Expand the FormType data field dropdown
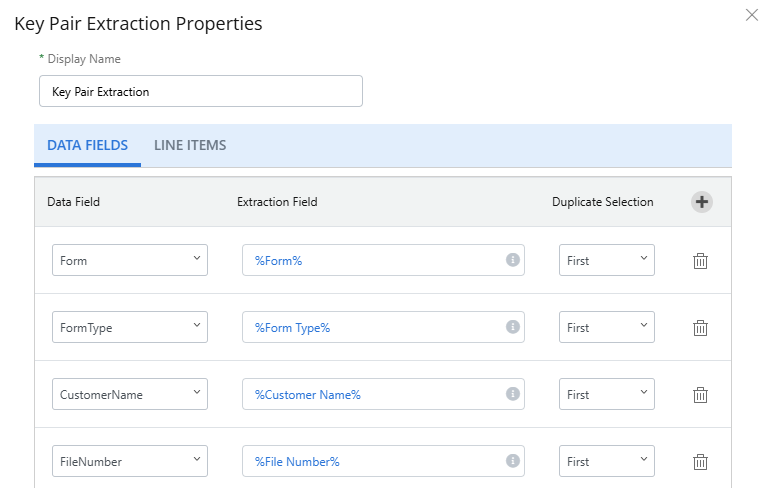The height and width of the screenshot is (494, 773). [130, 327]
